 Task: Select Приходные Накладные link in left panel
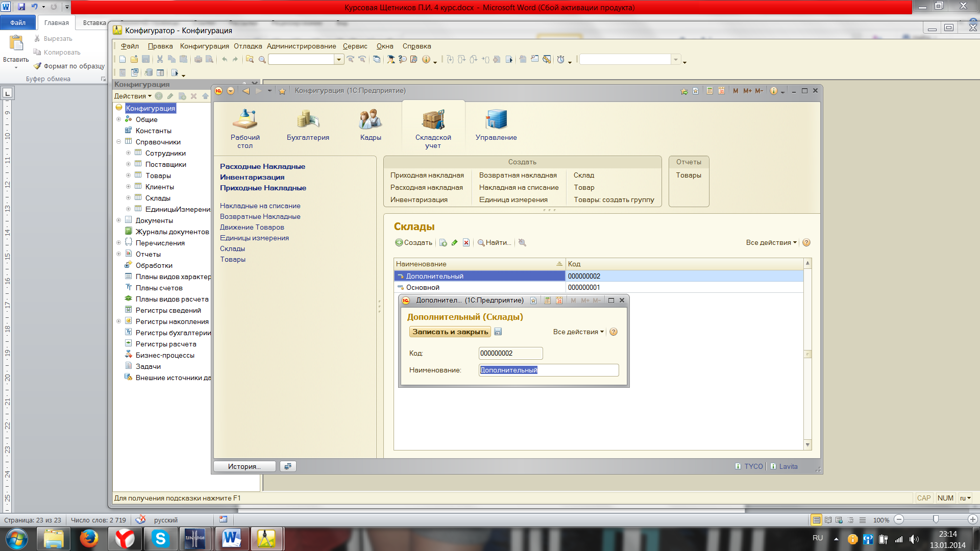[x=262, y=188]
